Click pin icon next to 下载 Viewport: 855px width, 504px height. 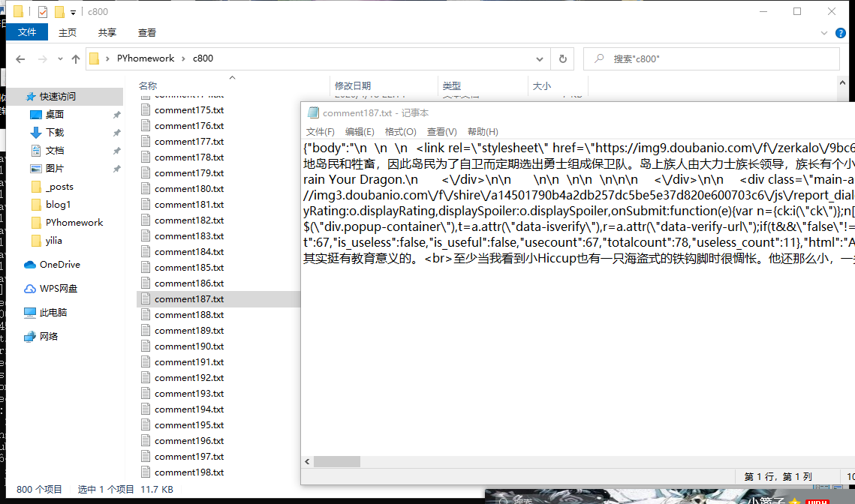point(116,133)
